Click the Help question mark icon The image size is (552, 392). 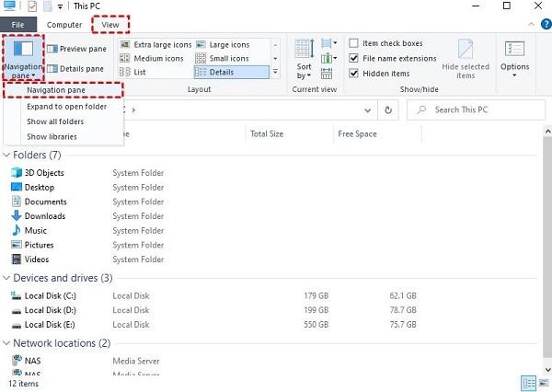pos(546,24)
